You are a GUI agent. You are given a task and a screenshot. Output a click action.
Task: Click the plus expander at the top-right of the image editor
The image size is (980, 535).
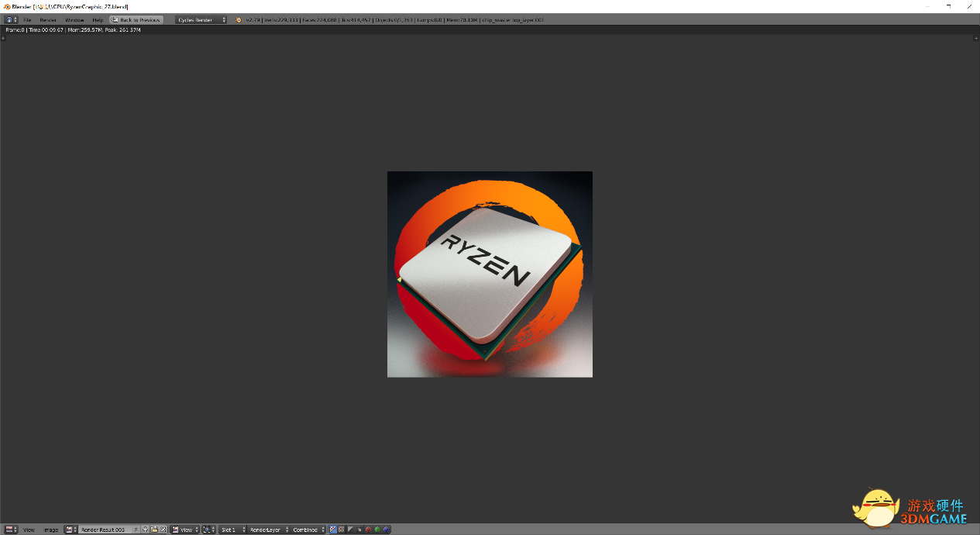(975, 37)
